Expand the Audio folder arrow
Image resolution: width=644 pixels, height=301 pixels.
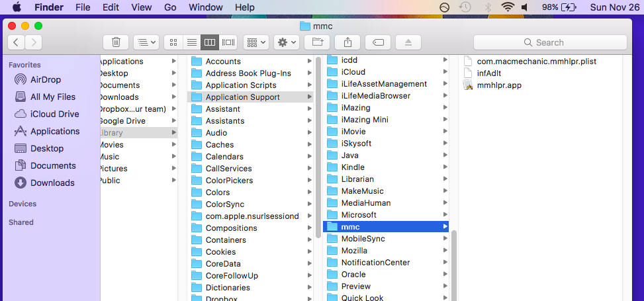click(310, 132)
